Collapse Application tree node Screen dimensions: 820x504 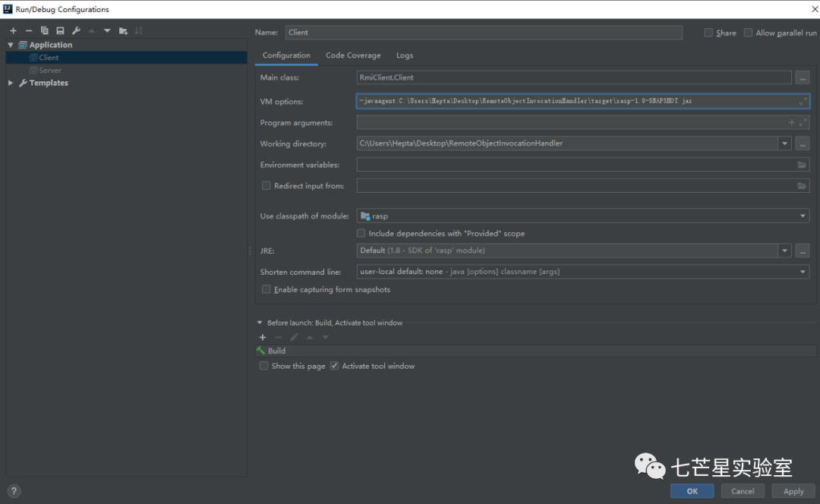point(11,45)
